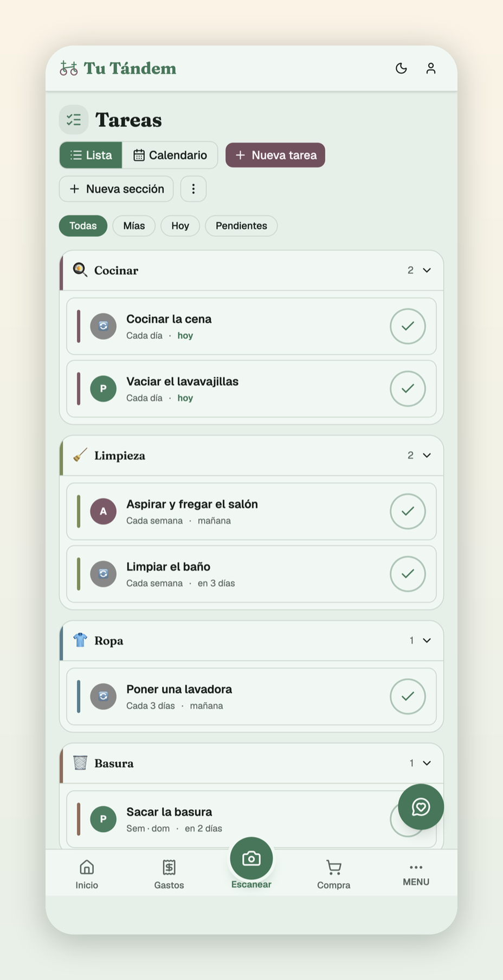Screen dimensions: 503x980
Task: Open the Compra shopping cart
Action: (x=334, y=874)
